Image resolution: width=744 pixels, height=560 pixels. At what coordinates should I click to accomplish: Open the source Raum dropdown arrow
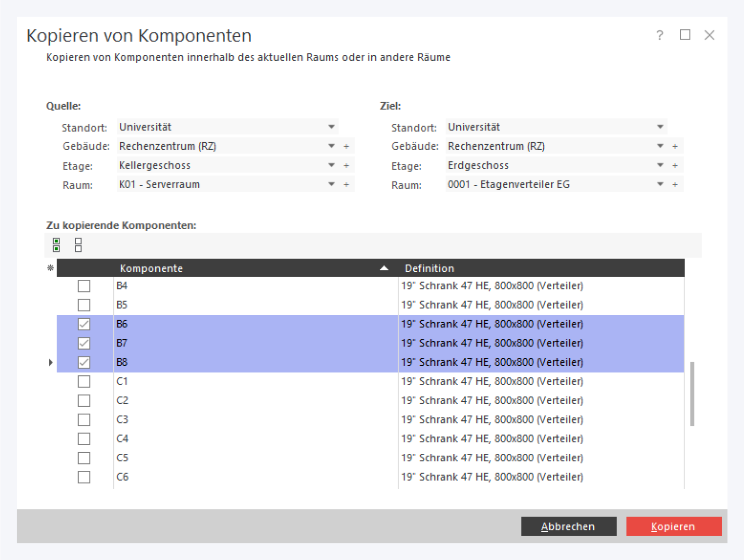(331, 185)
